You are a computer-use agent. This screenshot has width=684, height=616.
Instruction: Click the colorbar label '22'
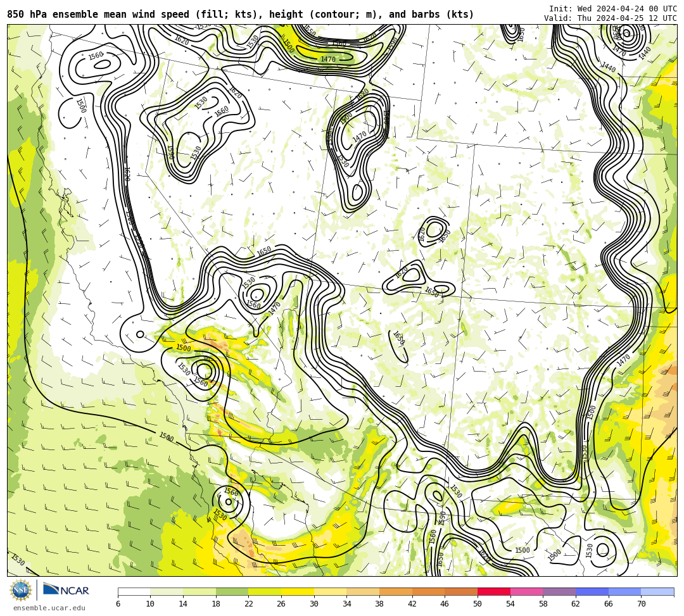(248, 604)
